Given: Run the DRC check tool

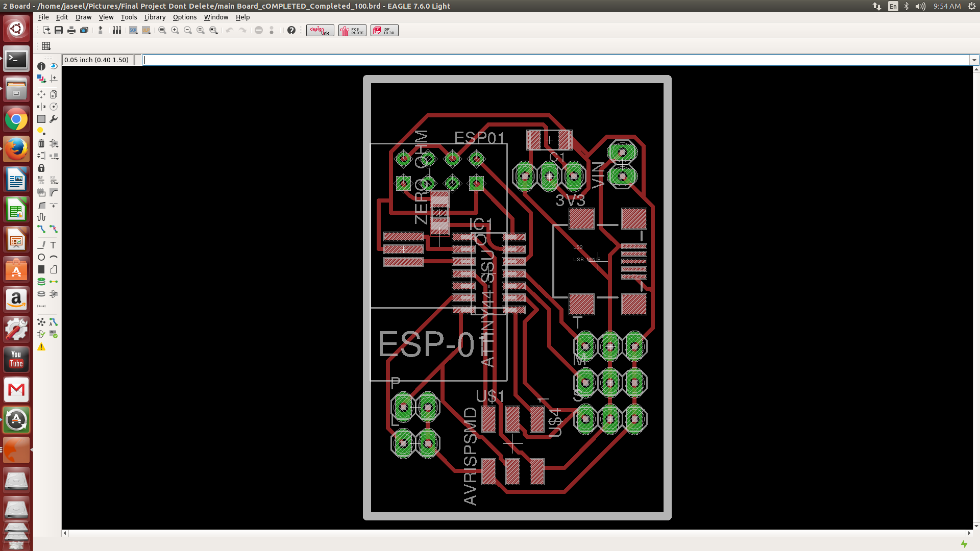Looking at the screenshot, I should [x=54, y=334].
